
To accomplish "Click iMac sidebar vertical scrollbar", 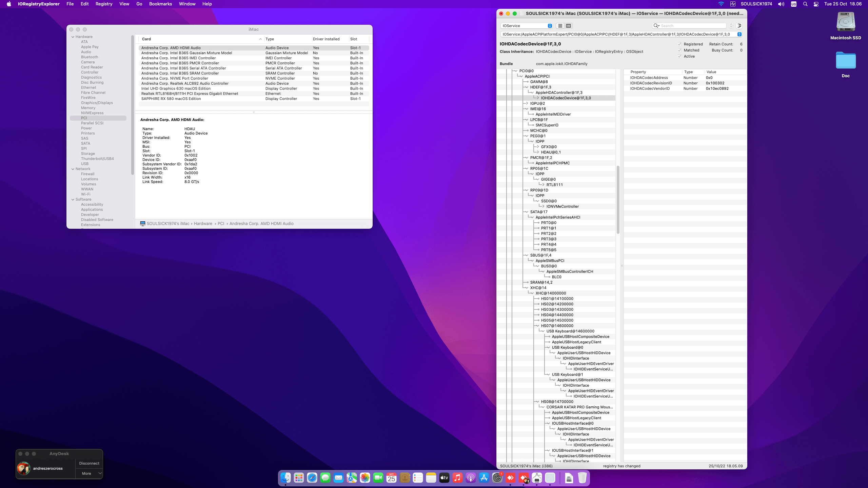I will 133,105.
